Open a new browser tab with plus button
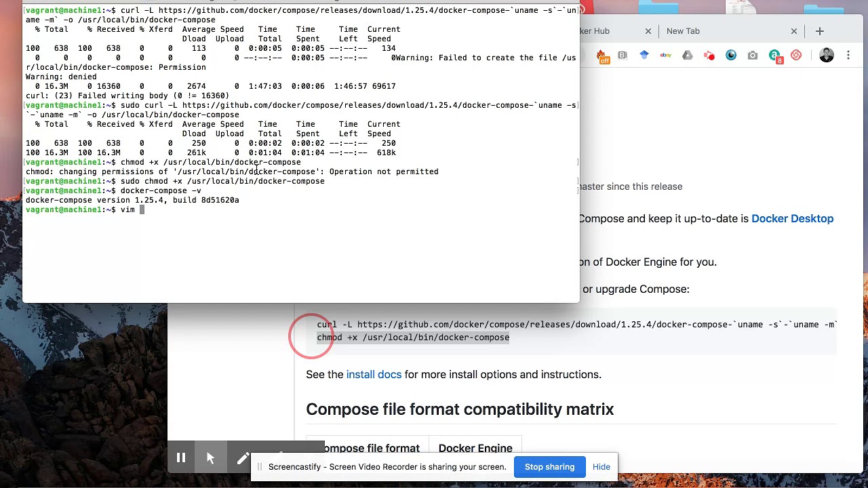868x488 pixels. (819, 31)
